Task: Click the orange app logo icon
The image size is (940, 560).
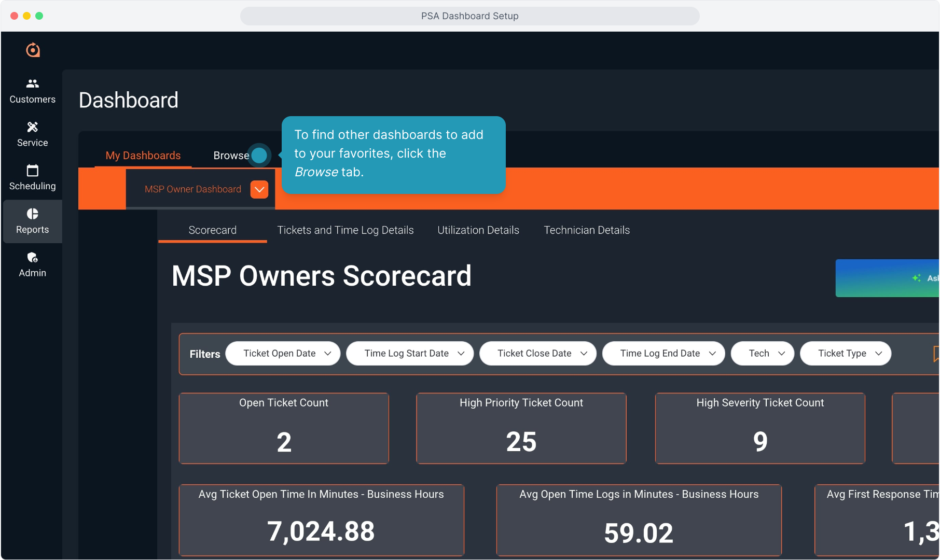Action: pos(33,50)
